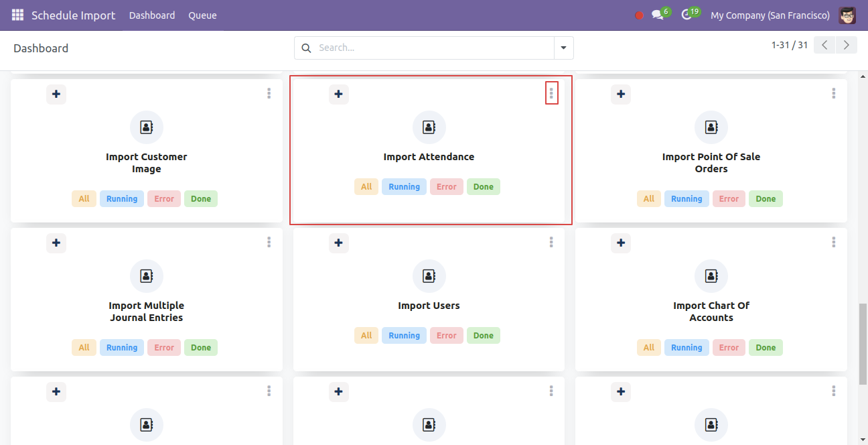Click contact book icon on Import Chart Of Accounts

pyautogui.click(x=711, y=276)
